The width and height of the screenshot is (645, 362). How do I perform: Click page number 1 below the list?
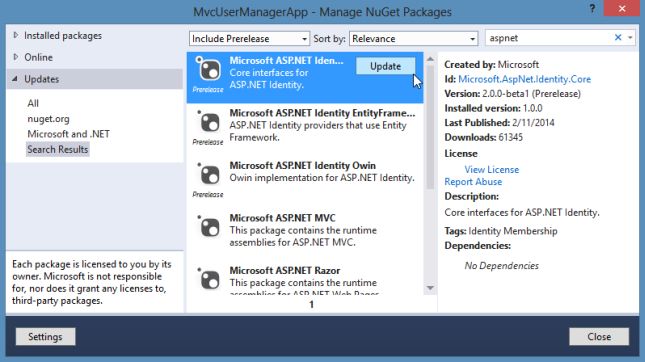tap(311, 304)
